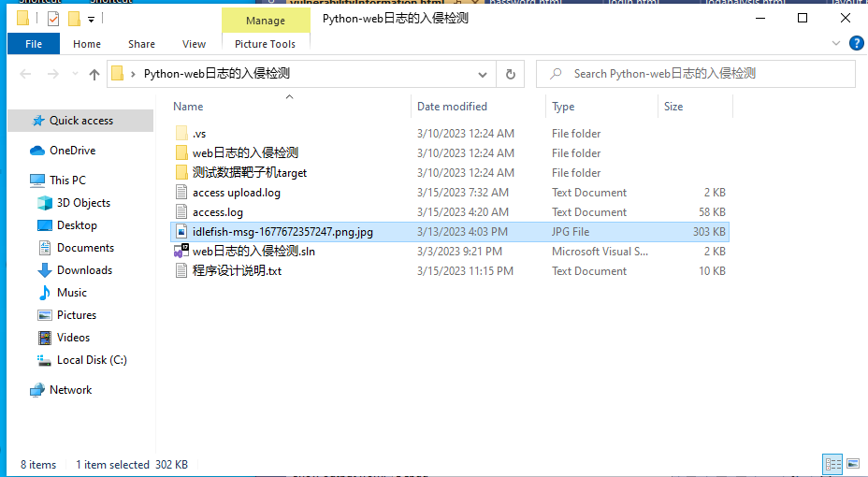Open Documents in the sidebar
Screen dimensions: 868x477
[85, 248]
